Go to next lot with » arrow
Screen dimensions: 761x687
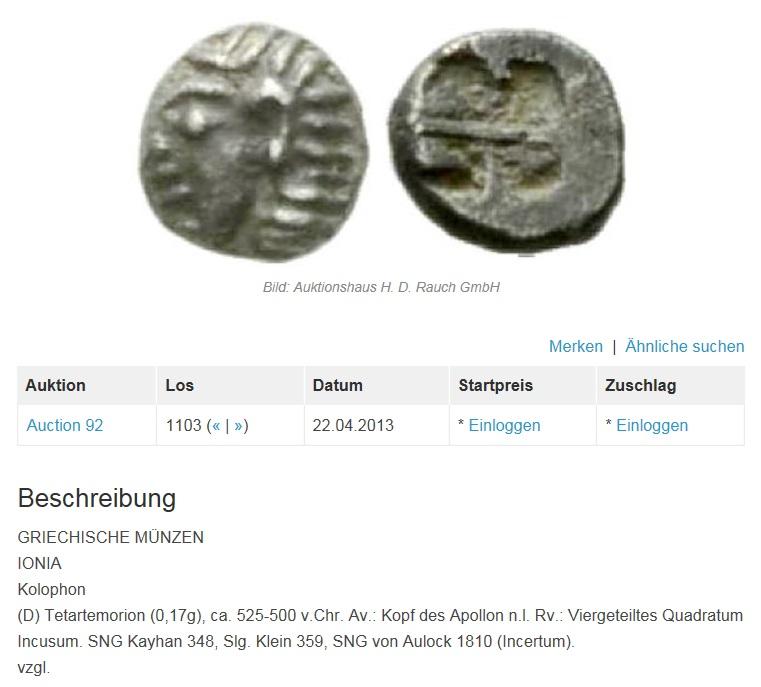(x=238, y=425)
